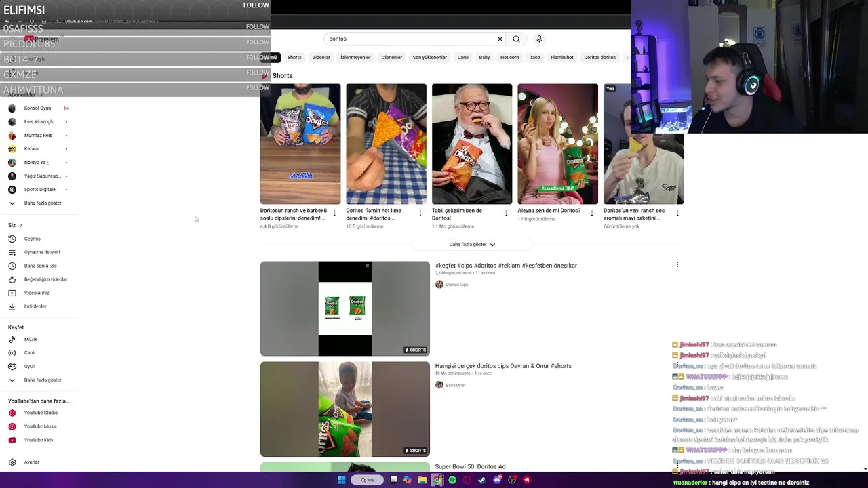Open more options for Aleyna sen de short
The width and height of the screenshot is (868, 488).
click(x=591, y=213)
